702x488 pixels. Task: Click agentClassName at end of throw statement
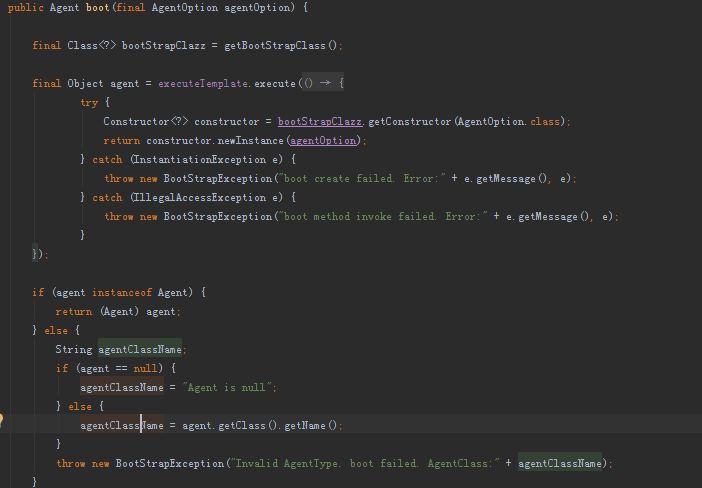click(560, 463)
